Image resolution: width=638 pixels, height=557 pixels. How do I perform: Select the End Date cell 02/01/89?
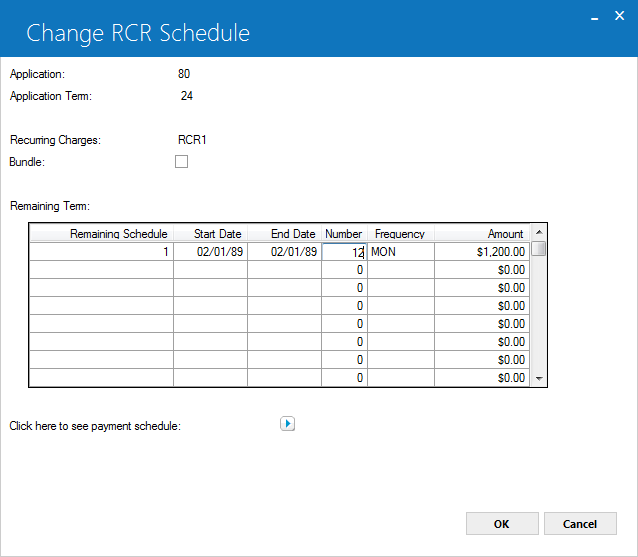284,252
